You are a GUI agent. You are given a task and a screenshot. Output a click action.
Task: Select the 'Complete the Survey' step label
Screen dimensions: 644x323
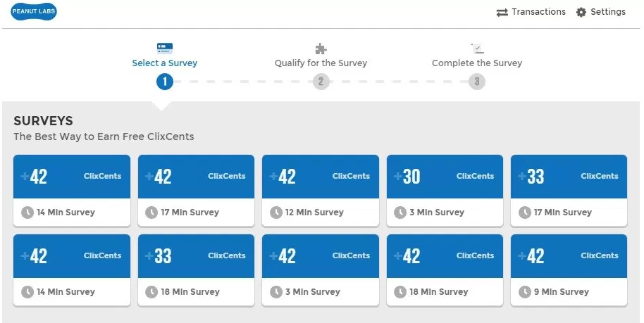(x=477, y=63)
